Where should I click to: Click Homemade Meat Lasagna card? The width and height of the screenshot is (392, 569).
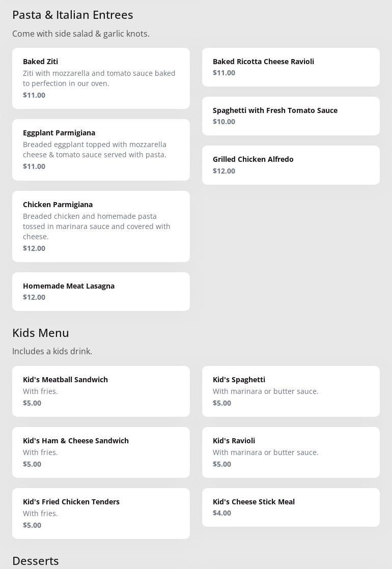(101, 291)
